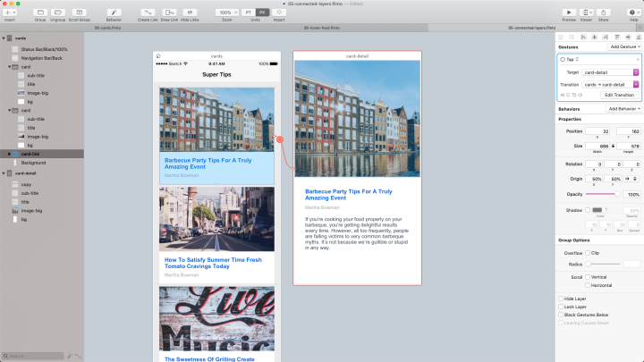This screenshot has height=362, width=644.
Task: Click the Ungroup toolbar icon
Action: tap(58, 13)
